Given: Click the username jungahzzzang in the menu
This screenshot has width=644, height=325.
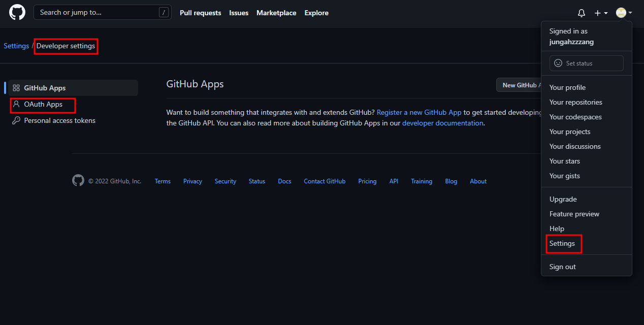Looking at the screenshot, I should pyautogui.click(x=571, y=42).
